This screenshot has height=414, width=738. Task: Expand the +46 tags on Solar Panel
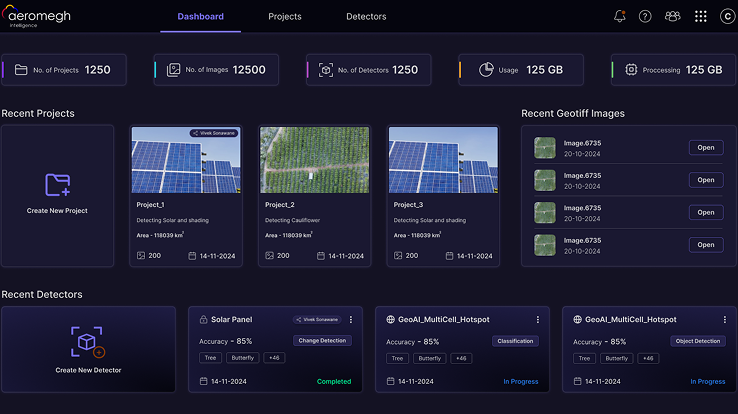click(274, 358)
